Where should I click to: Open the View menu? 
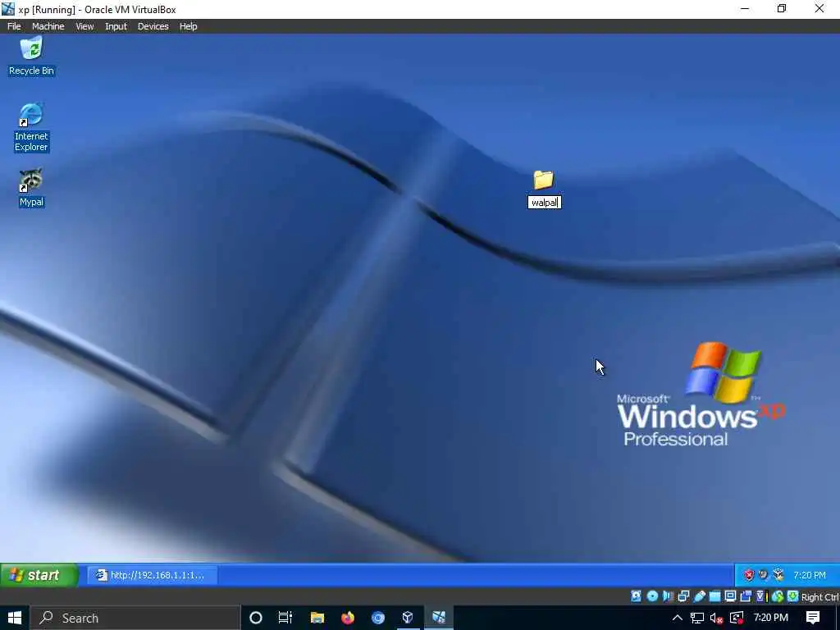[84, 26]
